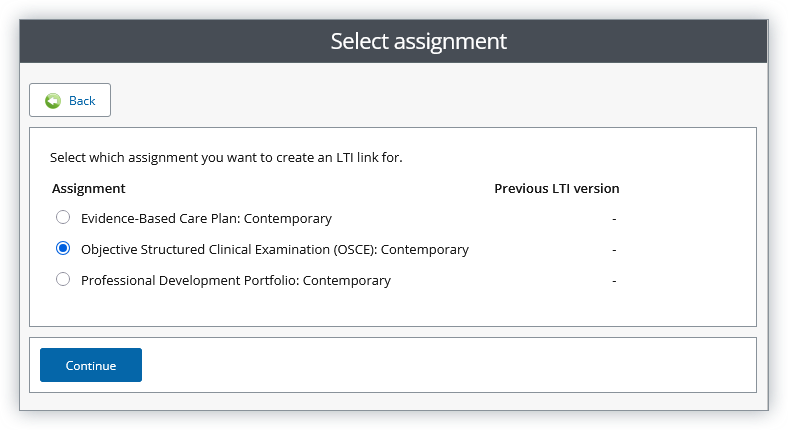Choose the Professional Development Portfolio radio button

tap(63, 280)
